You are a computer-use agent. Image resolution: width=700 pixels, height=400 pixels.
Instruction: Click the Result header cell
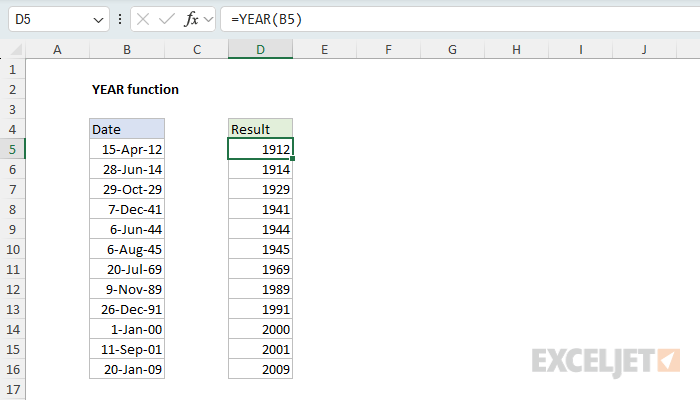[260, 129]
